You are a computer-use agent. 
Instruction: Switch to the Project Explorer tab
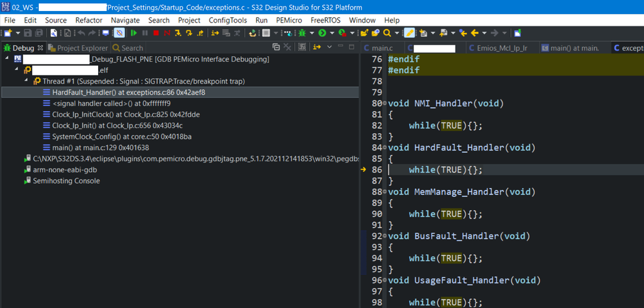click(78, 48)
